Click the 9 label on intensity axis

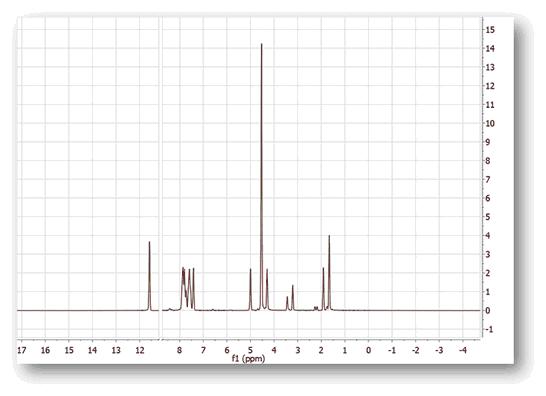pos(488,142)
